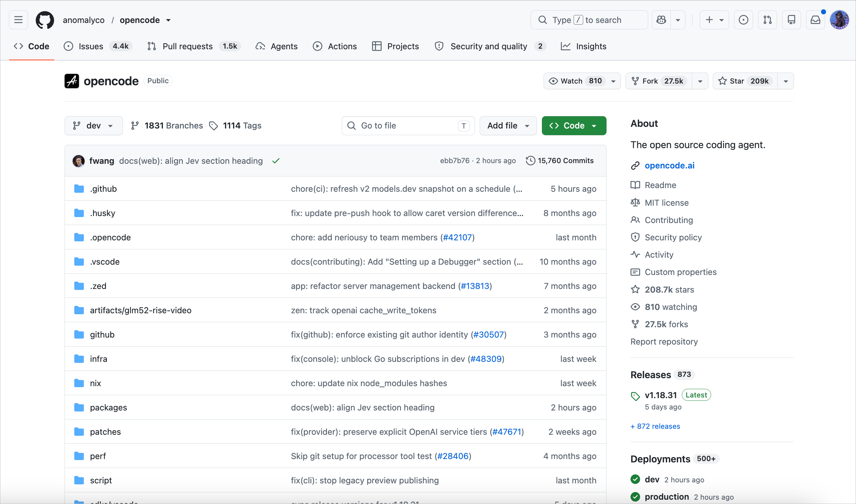Screen dimensions: 856x504
Task: Open the Actions tab
Action: coord(335,46)
